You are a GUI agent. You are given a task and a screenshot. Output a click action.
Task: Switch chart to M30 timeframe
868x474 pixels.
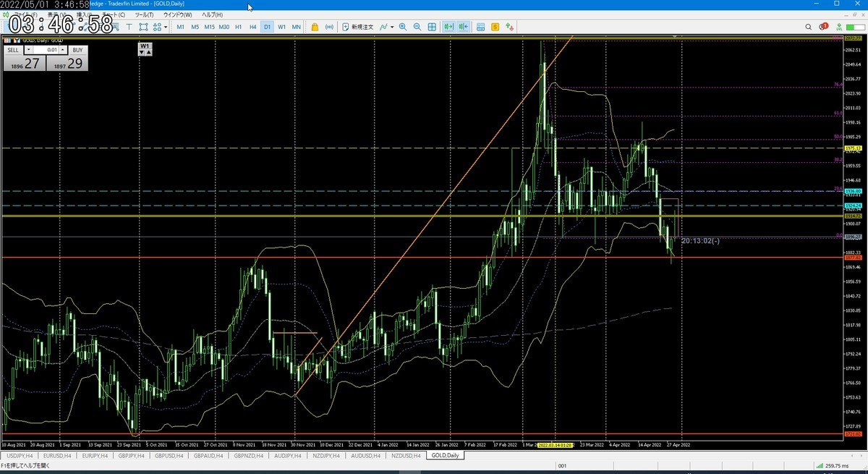pyautogui.click(x=224, y=27)
